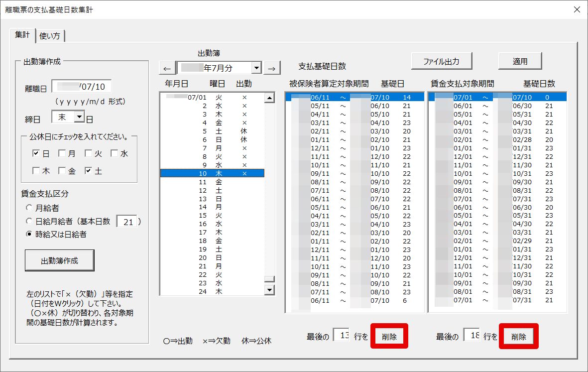Toggle the 金 (Friday) holiday checkbox
Screen dimensions: 588x372
[x=62, y=171]
